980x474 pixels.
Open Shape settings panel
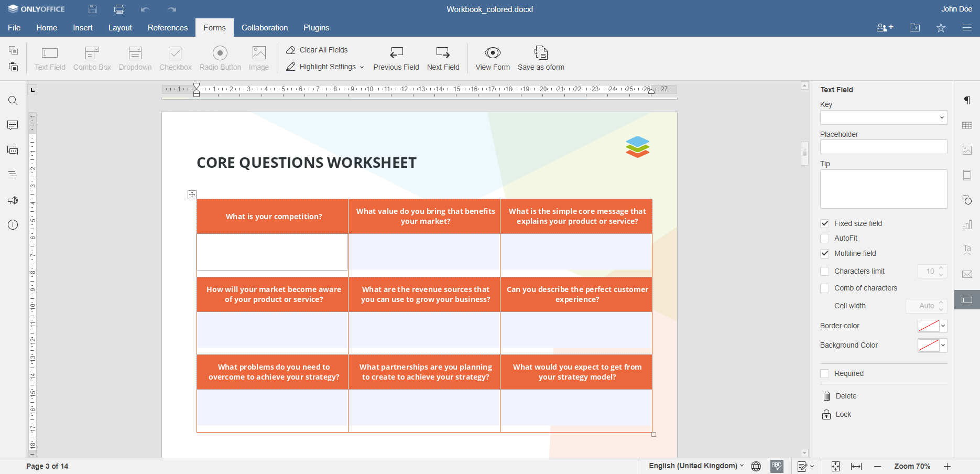point(967,200)
